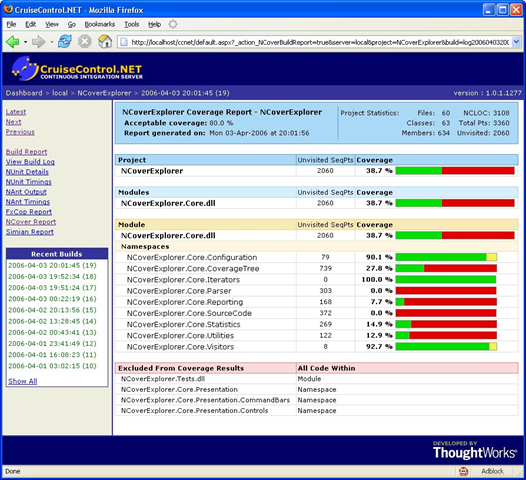
Task: Open the NAnt Output link
Action: click(26, 192)
